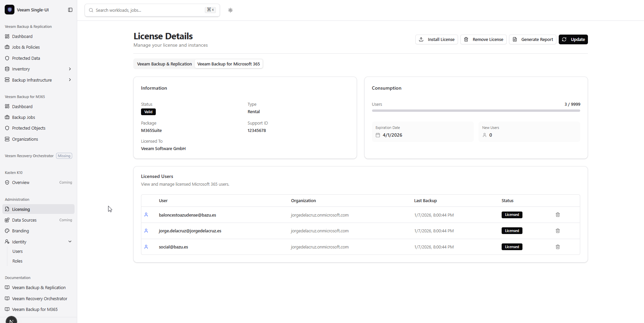
Task: Click the calendar icon by Expiration Date
Action: point(378,135)
